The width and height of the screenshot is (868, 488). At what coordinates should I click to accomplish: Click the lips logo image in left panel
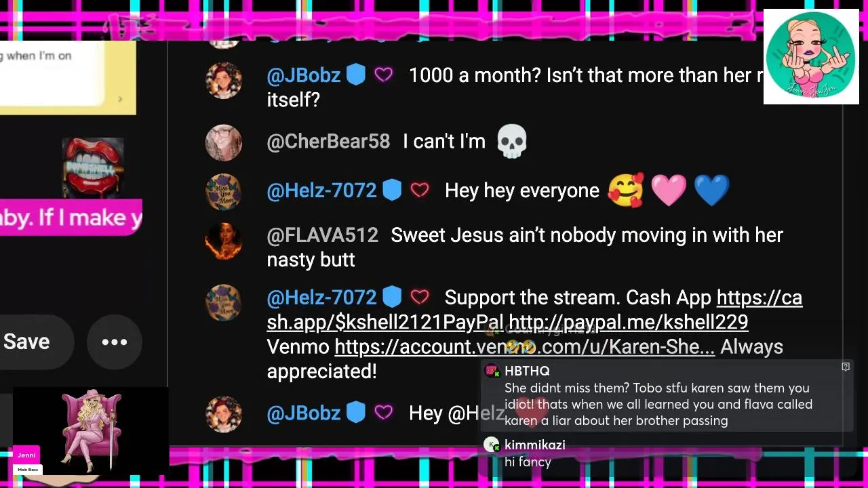point(92,167)
